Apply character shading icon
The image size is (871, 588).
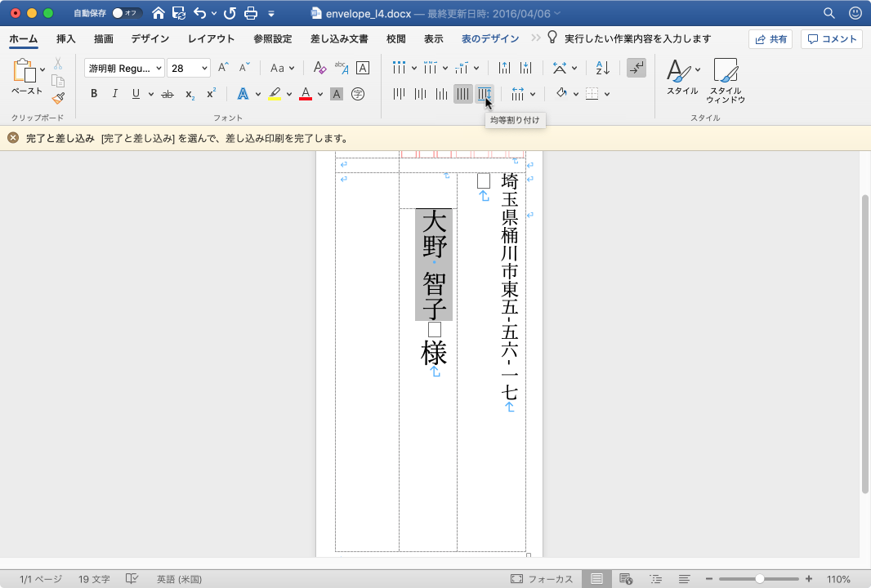pos(337,95)
